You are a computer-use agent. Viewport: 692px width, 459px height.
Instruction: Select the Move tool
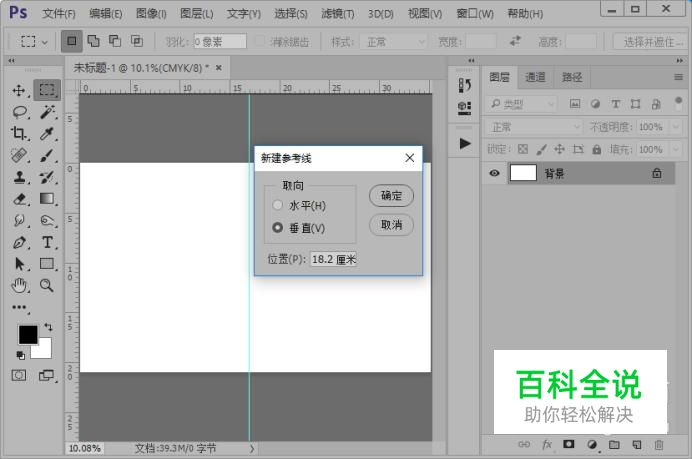click(x=19, y=90)
